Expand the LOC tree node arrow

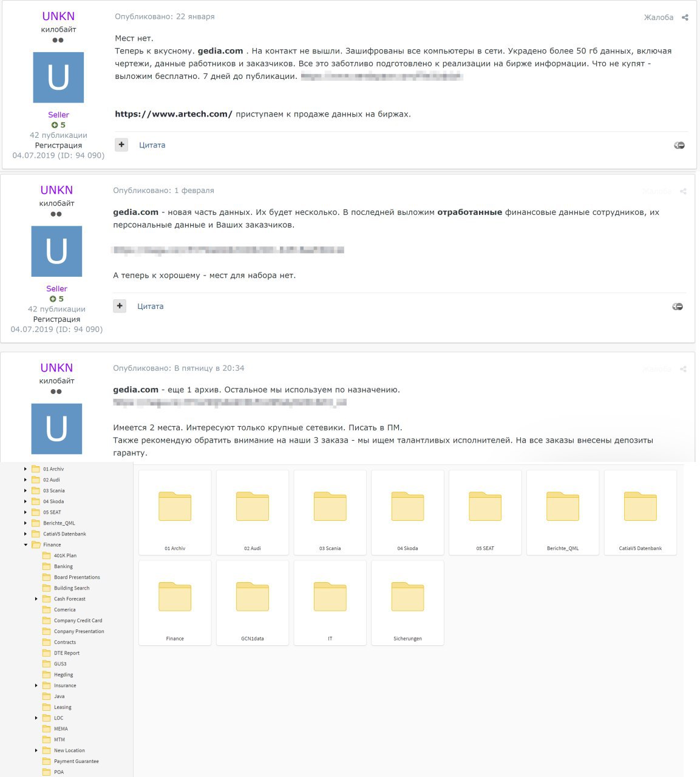click(36, 718)
